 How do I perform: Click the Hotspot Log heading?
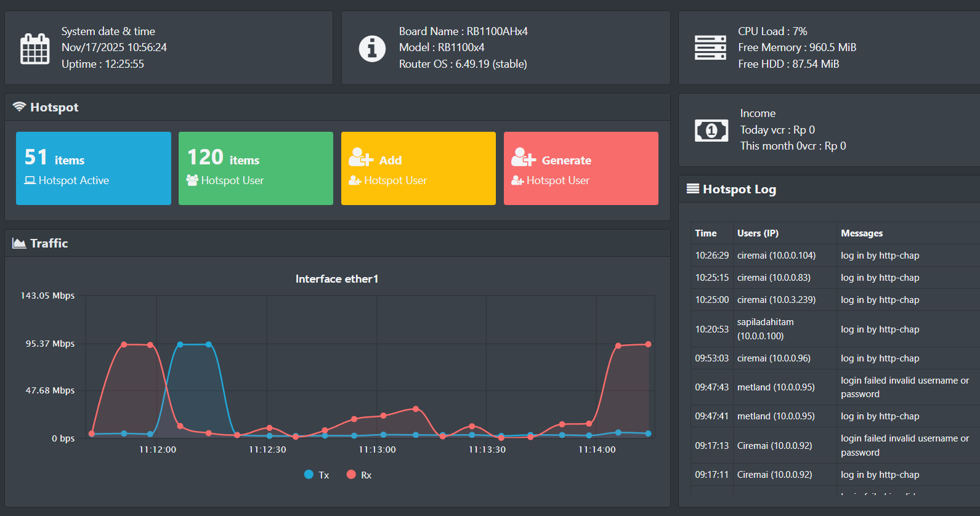point(739,190)
